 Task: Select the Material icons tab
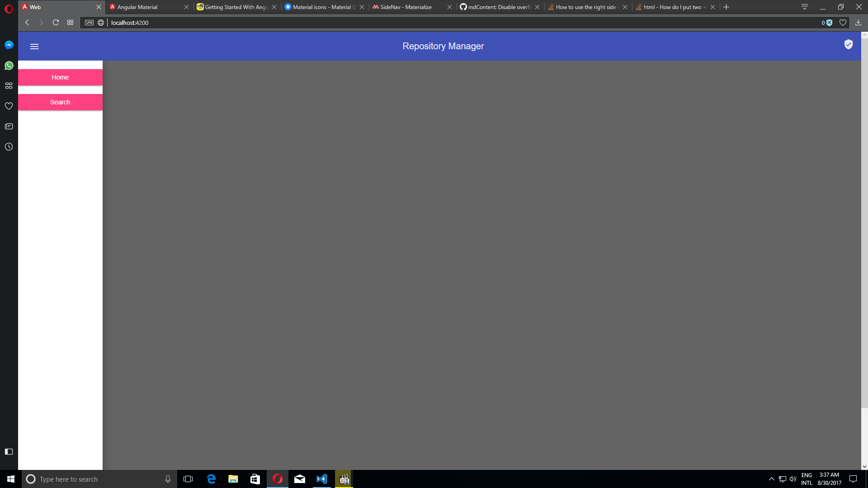coord(322,7)
